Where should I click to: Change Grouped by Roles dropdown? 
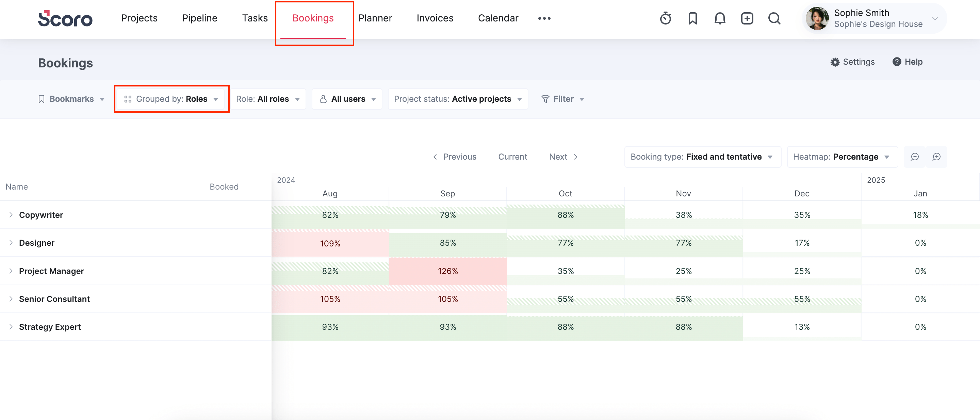coord(171,99)
